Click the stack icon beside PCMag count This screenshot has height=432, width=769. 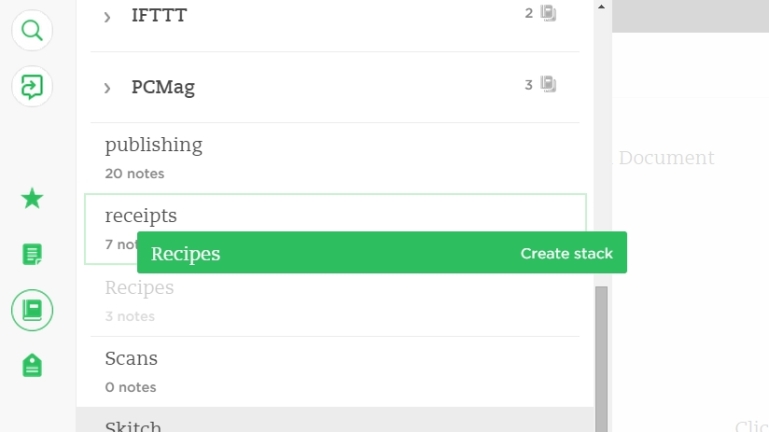(548, 84)
